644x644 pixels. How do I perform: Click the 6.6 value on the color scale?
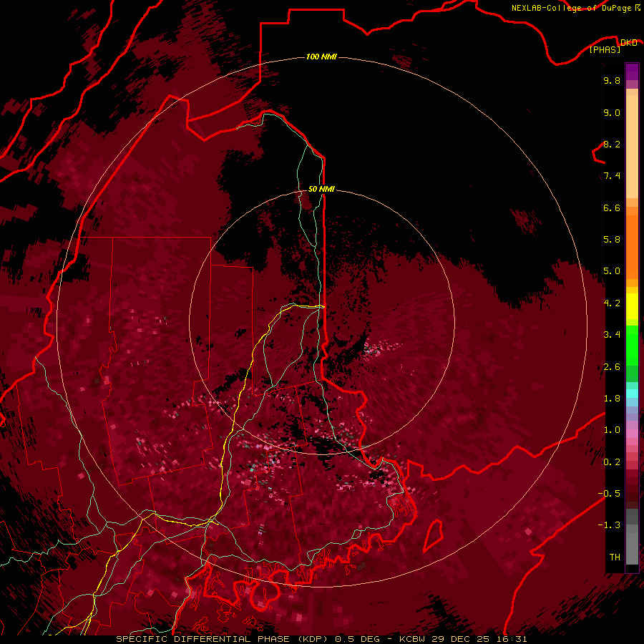[x=612, y=208]
